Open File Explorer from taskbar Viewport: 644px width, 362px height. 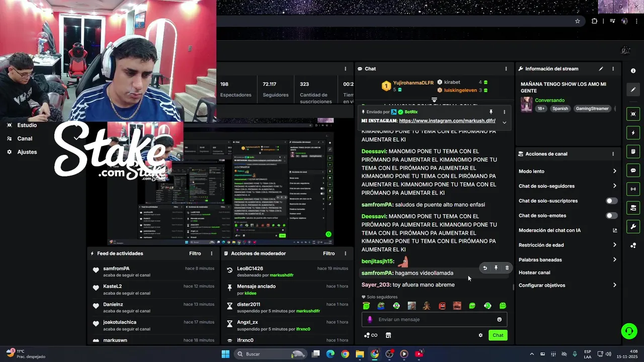(x=360, y=354)
